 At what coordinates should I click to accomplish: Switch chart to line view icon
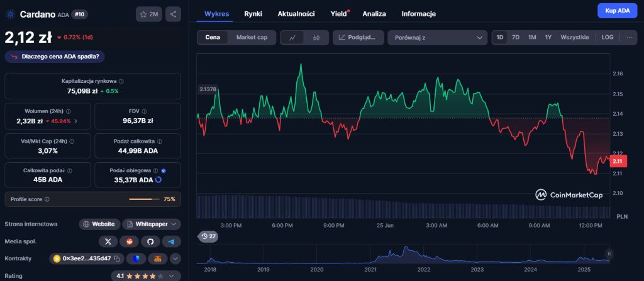292,37
